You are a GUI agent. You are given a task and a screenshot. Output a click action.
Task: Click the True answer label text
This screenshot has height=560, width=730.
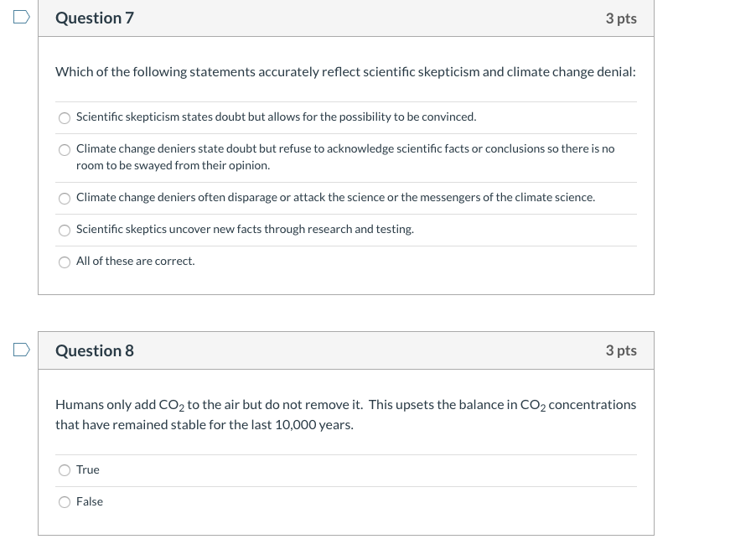coord(87,470)
